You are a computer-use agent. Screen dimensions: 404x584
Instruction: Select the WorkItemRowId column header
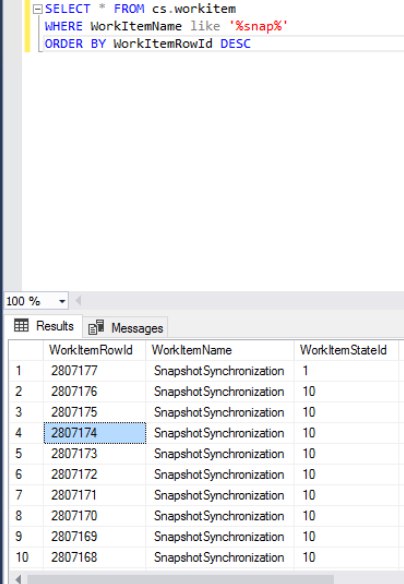click(95, 350)
